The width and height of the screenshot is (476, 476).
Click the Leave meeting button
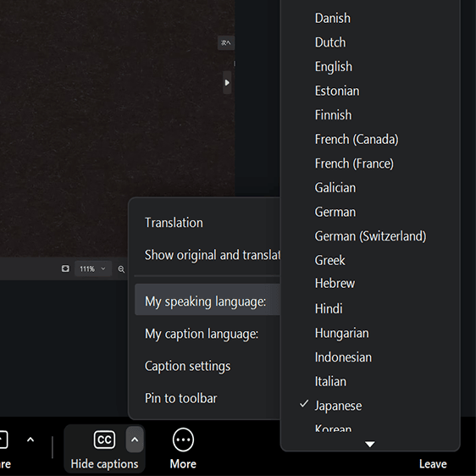[x=433, y=464]
